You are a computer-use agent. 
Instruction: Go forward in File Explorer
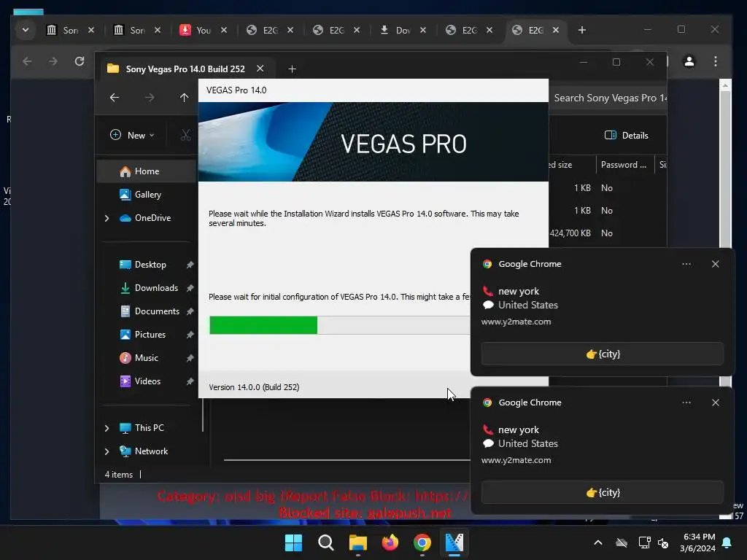click(x=150, y=98)
